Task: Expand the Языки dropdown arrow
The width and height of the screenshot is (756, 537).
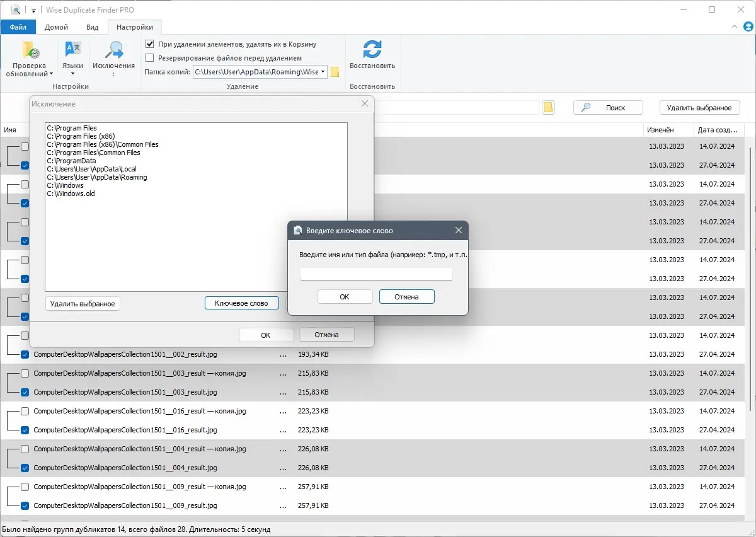Action: tap(73, 74)
